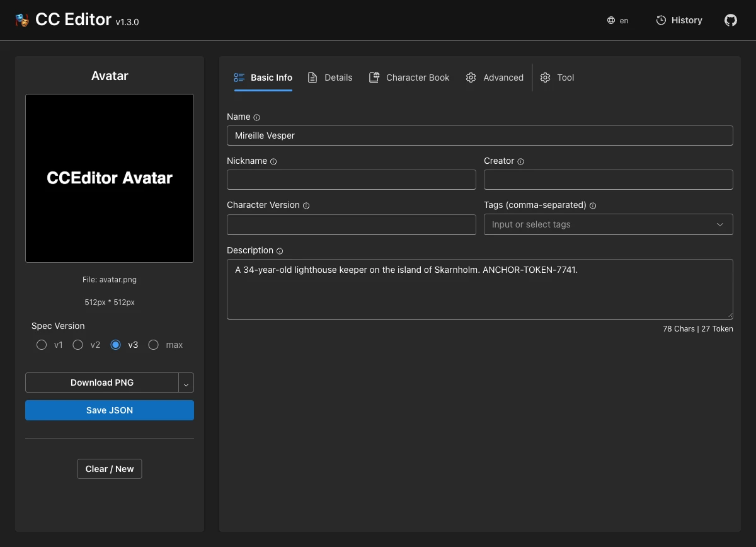Click the Spec Version label
The image size is (756, 547).
point(58,326)
